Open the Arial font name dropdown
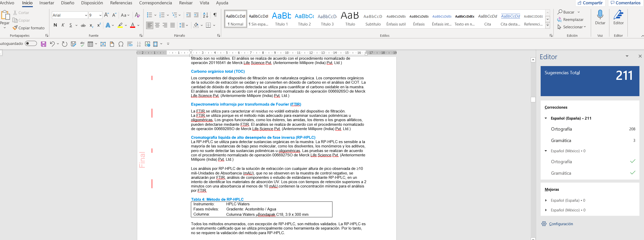 [86, 15]
